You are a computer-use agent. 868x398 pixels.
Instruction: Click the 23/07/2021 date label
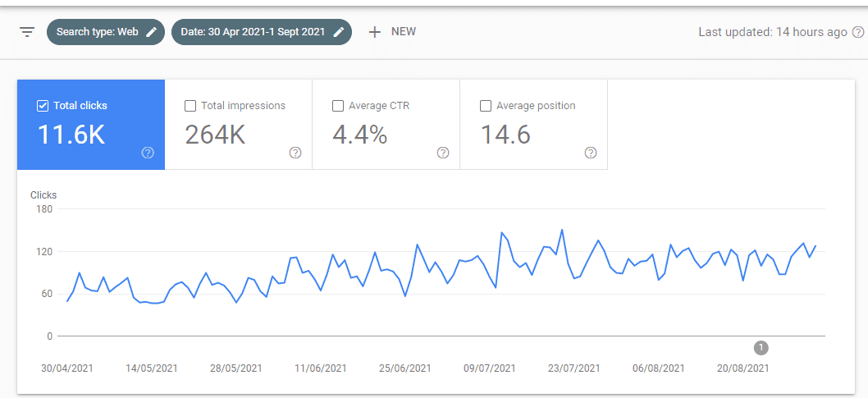(x=574, y=368)
